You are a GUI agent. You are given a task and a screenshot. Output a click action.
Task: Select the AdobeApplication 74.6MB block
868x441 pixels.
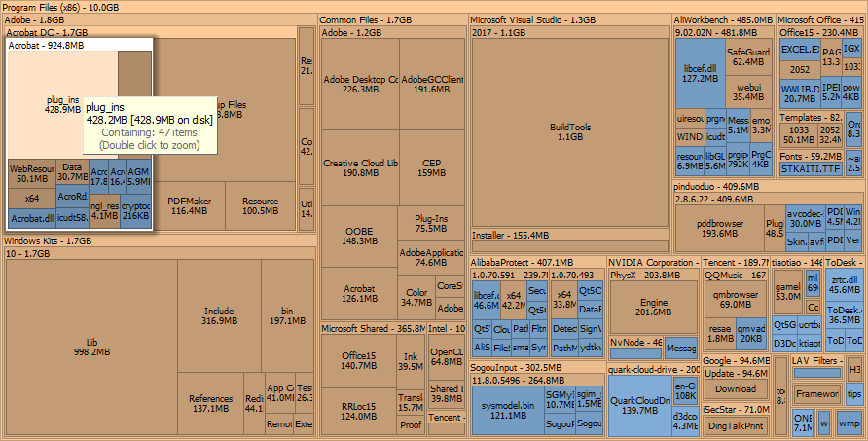[431, 258]
